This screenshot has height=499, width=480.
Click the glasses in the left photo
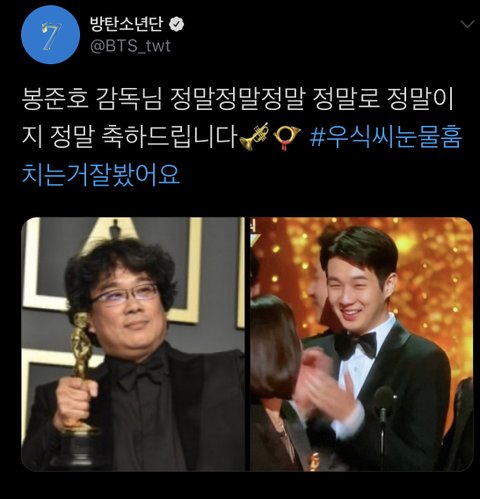tap(124, 294)
